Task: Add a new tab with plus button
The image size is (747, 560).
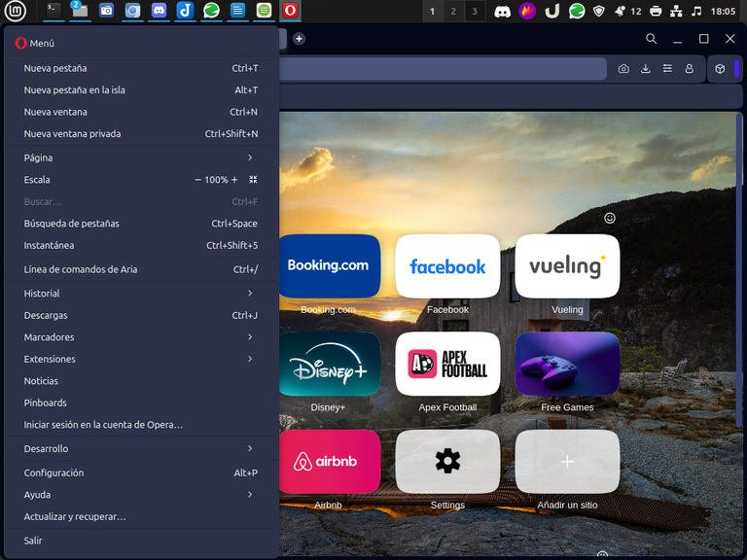Action: click(299, 39)
